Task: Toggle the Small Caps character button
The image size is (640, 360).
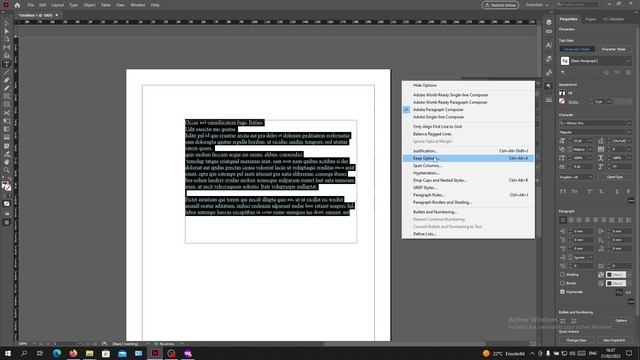Action: (x=574, y=191)
